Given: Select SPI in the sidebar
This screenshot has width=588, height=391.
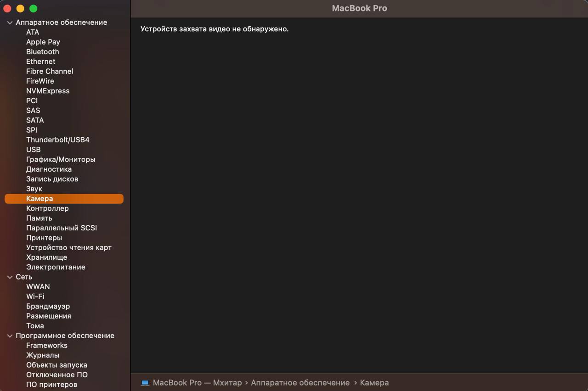Looking at the screenshot, I should [32, 130].
